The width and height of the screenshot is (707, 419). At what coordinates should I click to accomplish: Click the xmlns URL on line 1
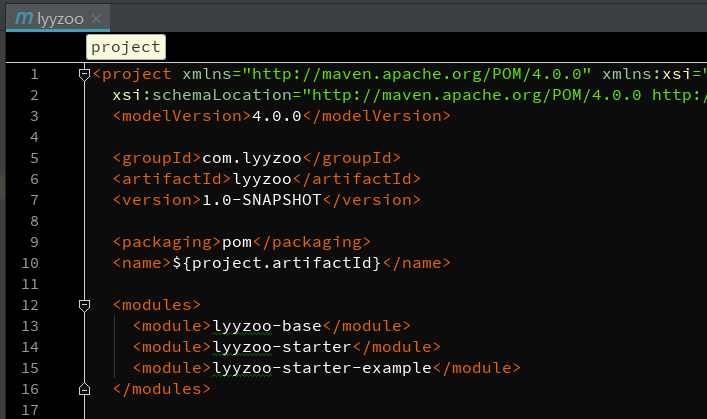click(417, 74)
